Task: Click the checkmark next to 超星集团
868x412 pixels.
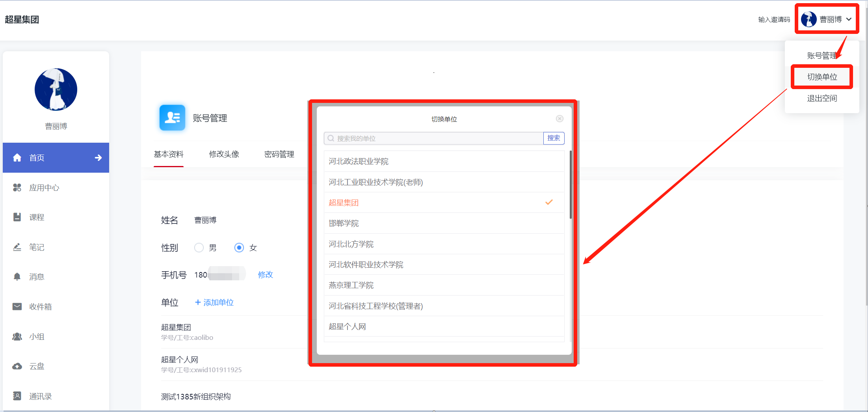Action: 549,202
